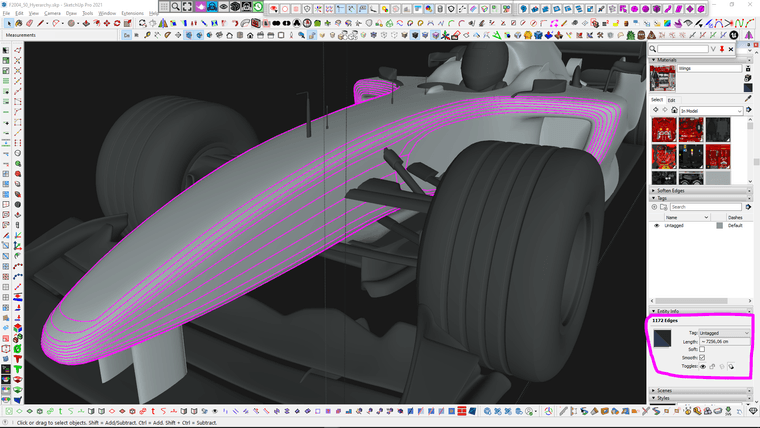Switch to the Edit tab in Materials
The width and height of the screenshot is (760, 428).
672,100
